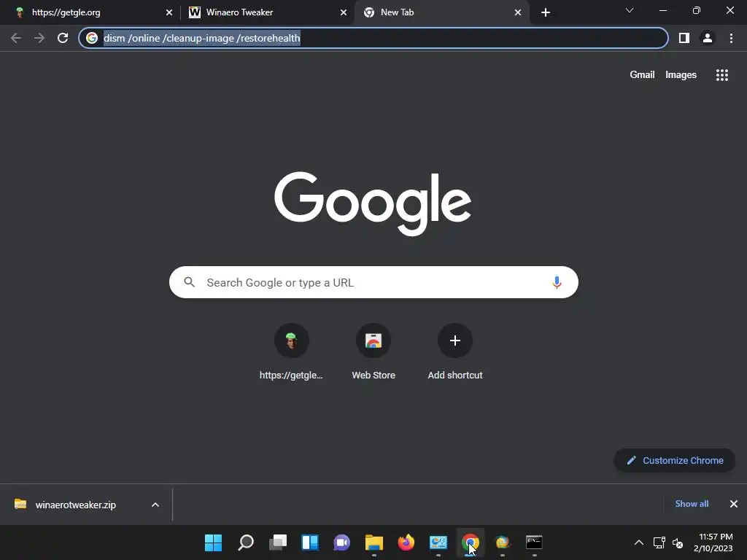Click the magnifier icon in the search box
Viewport: 747px width, 560px height.
[189, 282]
